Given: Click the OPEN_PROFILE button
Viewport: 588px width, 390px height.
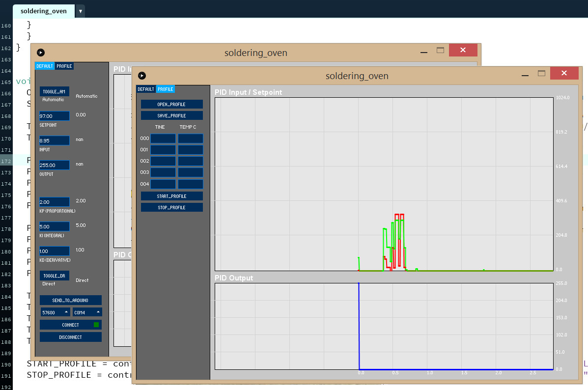Looking at the screenshot, I should point(172,104).
